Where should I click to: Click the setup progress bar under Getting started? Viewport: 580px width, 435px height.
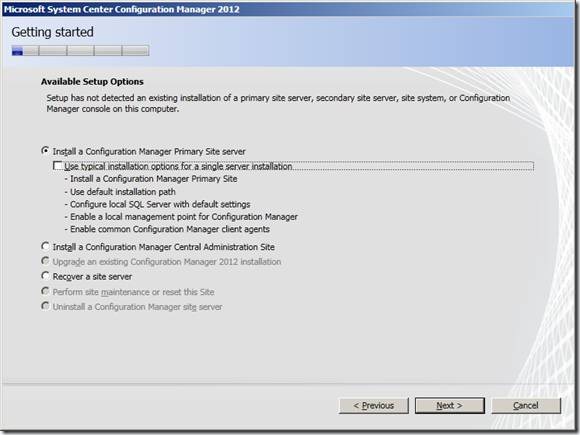(80, 51)
